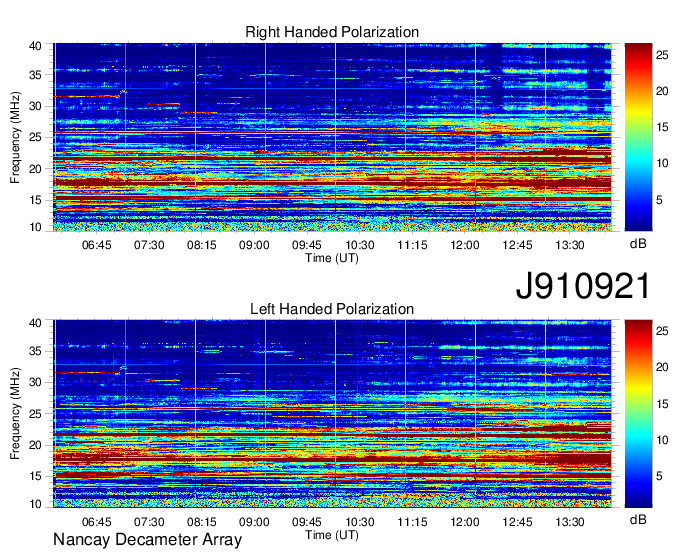This screenshot has width=680, height=552.
Task: Click the 12:45 tick under the top plot
Action: coord(517,245)
